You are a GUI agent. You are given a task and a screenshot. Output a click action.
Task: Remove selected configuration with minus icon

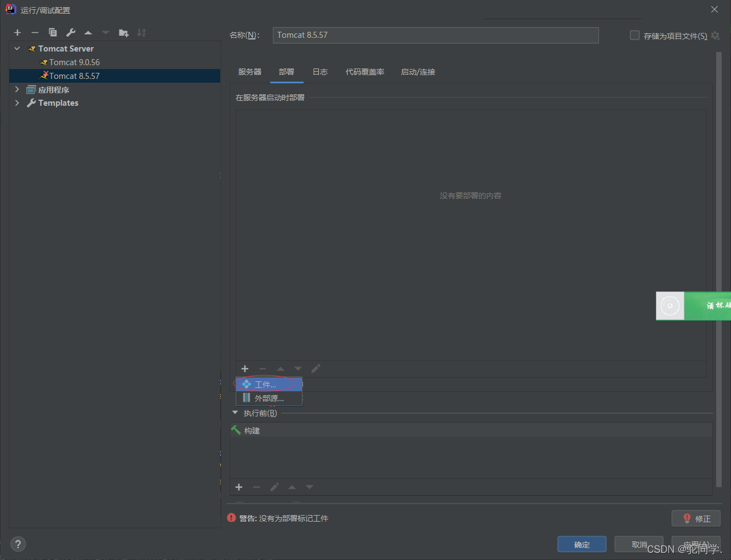(x=35, y=33)
